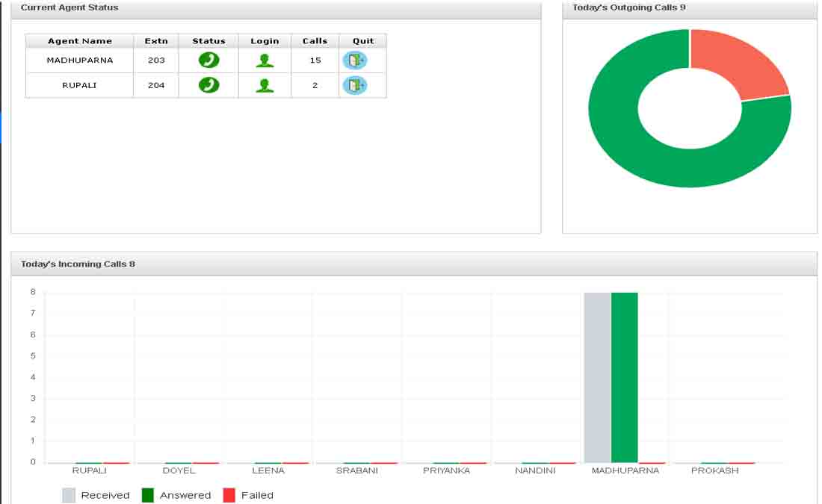Click the Calls column header
822x504 pixels.
click(315, 41)
